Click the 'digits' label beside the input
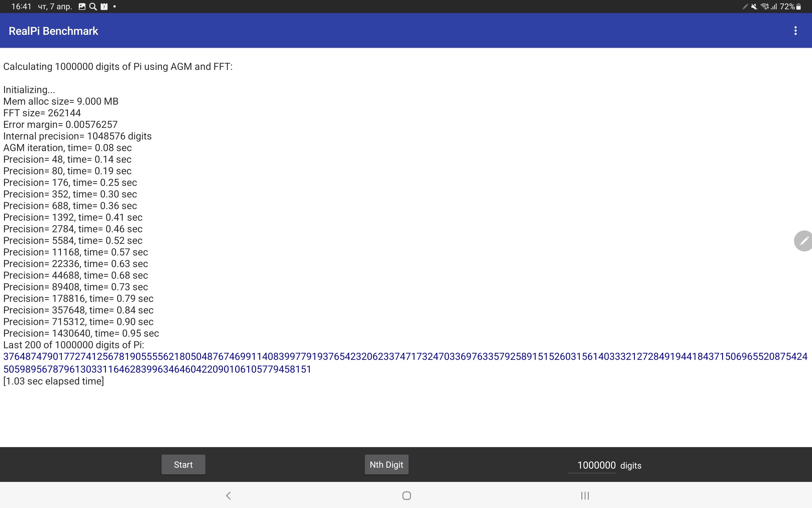This screenshot has height=508, width=812. (x=630, y=465)
